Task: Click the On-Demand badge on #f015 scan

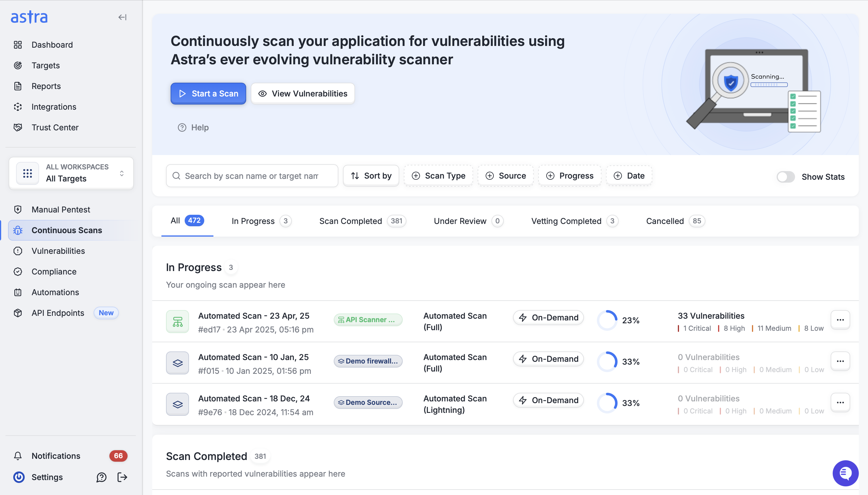Action: pos(548,359)
